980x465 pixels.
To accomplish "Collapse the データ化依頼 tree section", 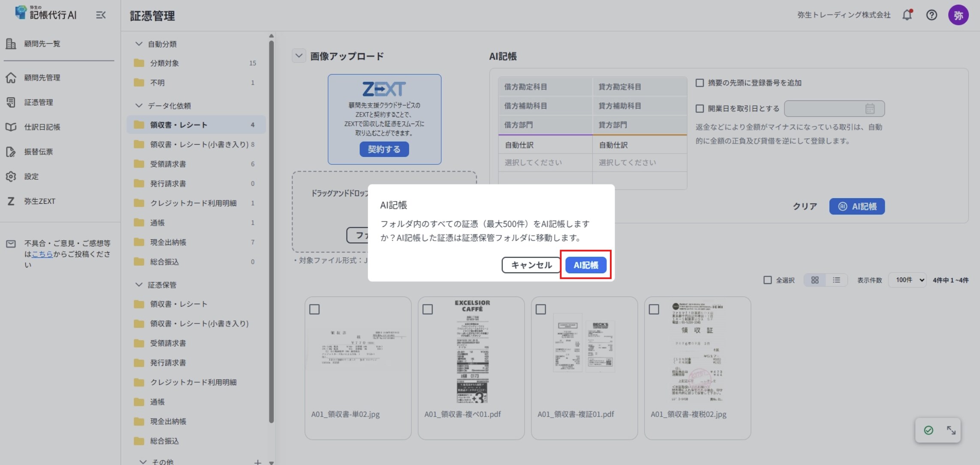I will [x=139, y=106].
